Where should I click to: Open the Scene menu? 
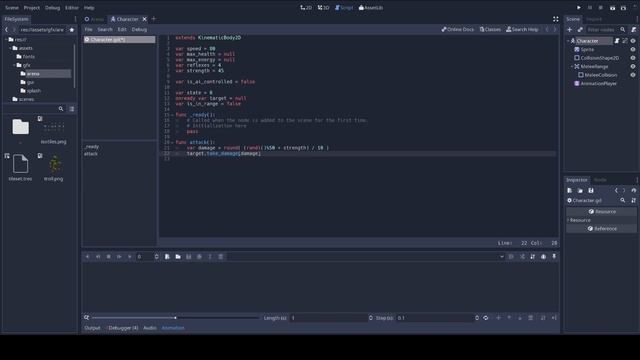pyautogui.click(x=11, y=8)
